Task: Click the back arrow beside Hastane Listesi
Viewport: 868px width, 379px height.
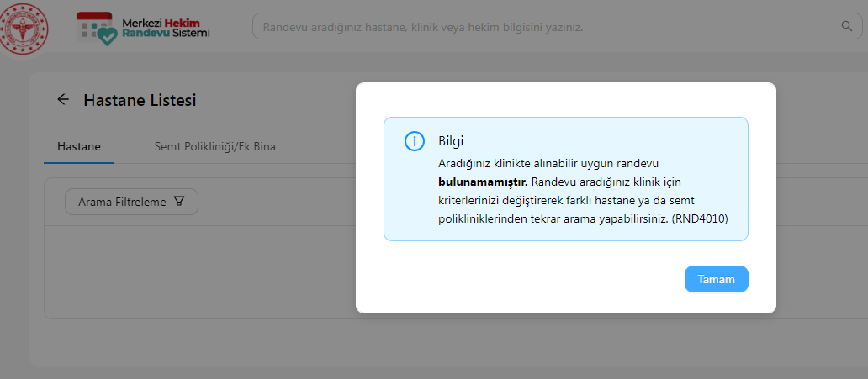Action: point(63,100)
